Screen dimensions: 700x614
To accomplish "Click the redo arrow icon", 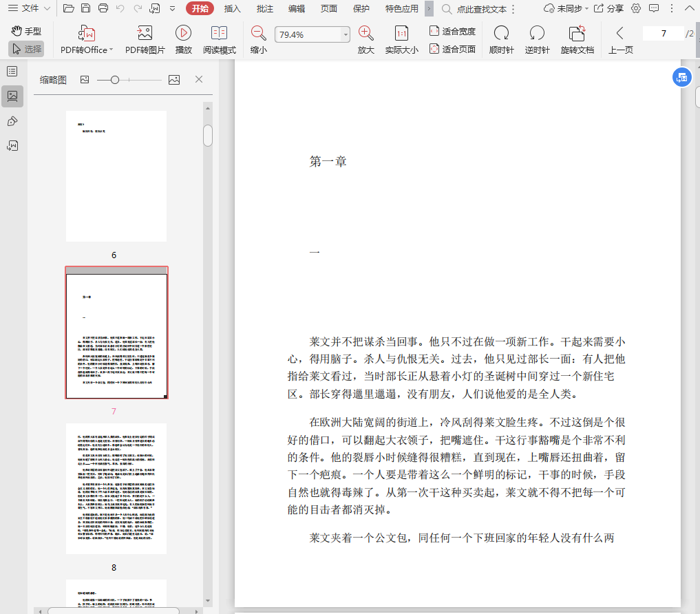I will (x=138, y=8).
